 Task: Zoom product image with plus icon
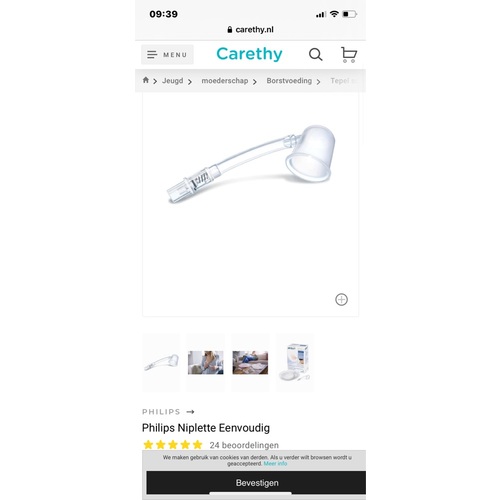[x=341, y=299]
